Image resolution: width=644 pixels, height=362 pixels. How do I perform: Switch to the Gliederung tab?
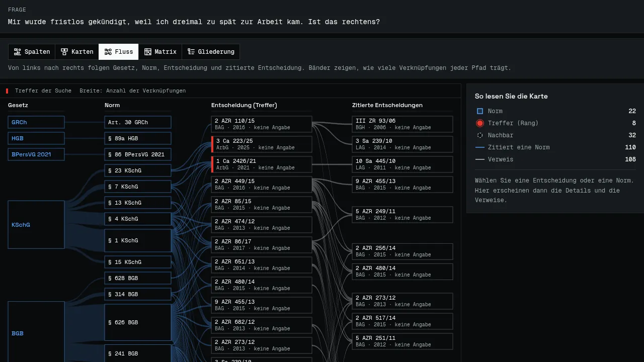tap(211, 52)
